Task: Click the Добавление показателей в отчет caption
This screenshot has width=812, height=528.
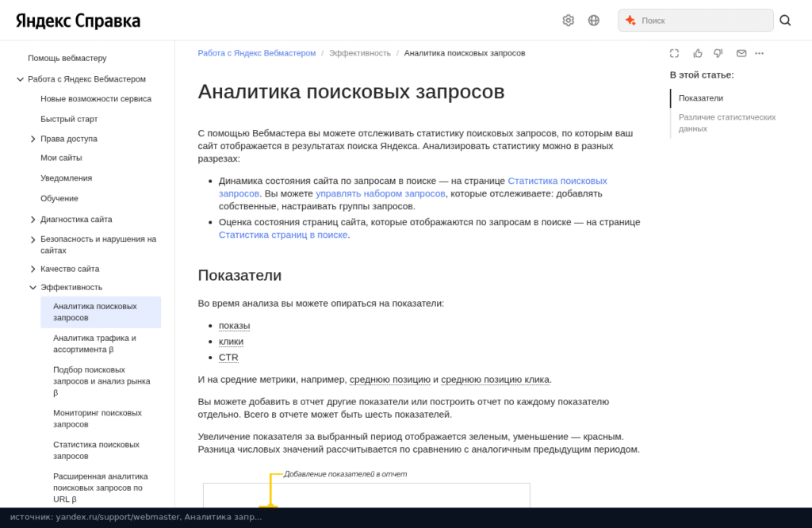Action: [346, 474]
